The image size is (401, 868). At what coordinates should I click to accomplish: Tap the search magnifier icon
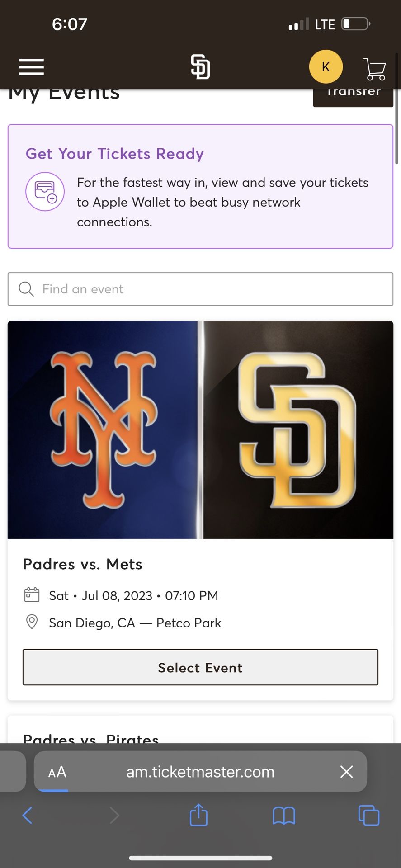tap(26, 289)
